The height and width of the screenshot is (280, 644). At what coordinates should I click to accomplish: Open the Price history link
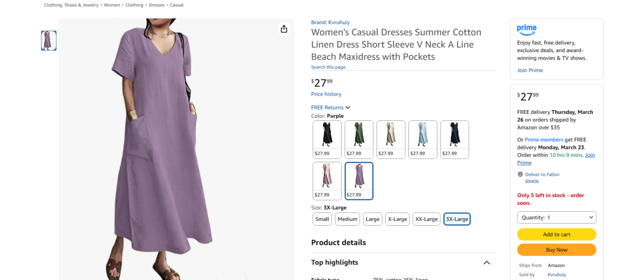326,94
